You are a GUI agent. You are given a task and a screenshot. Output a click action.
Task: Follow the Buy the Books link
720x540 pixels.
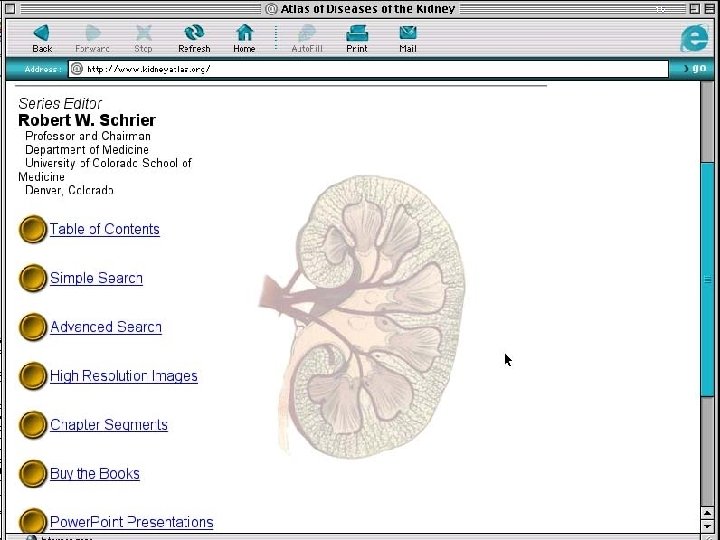point(95,474)
